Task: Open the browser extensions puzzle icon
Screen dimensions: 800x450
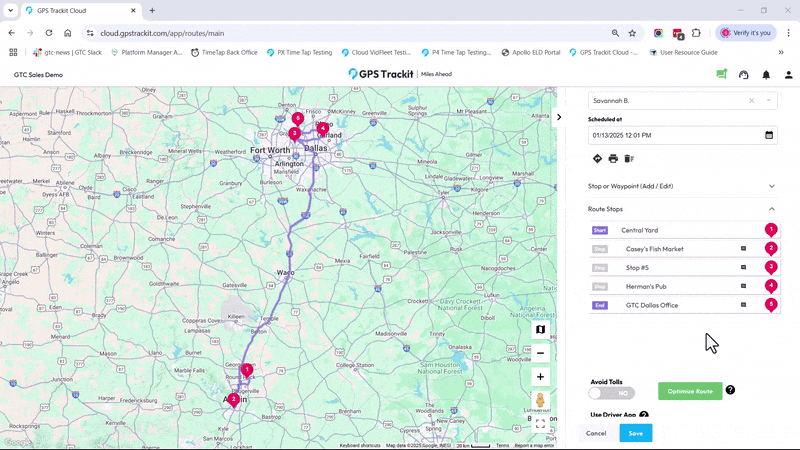Action: (696, 33)
